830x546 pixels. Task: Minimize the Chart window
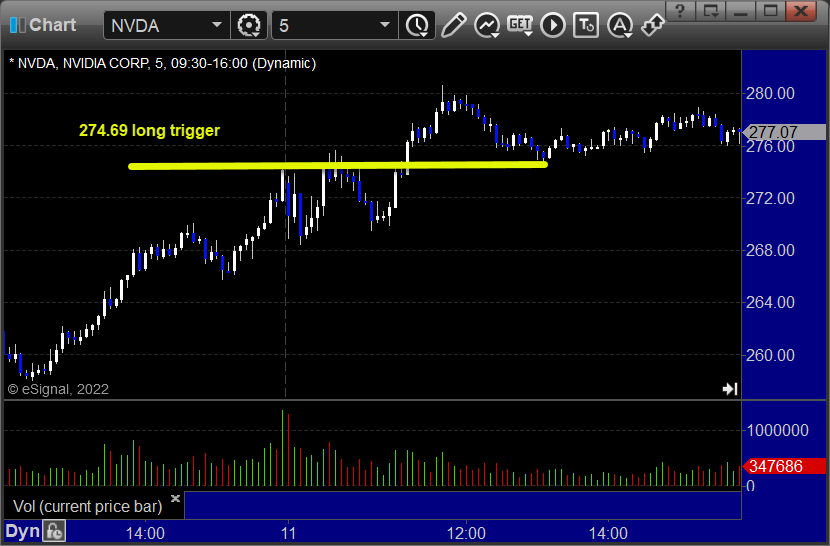tap(741, 11)
